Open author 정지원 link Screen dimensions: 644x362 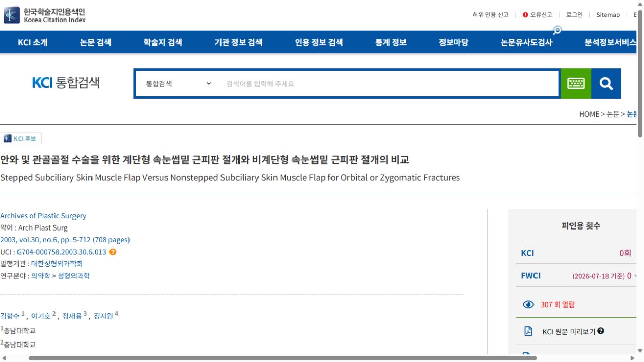[x=103, y=316]
